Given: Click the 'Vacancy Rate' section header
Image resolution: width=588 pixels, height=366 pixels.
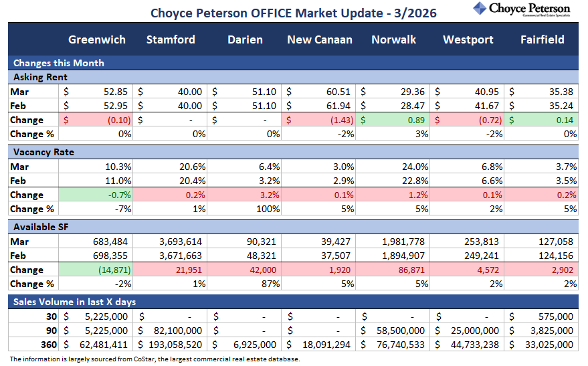Looking at the screenshot, I should [x=293, y=153].
